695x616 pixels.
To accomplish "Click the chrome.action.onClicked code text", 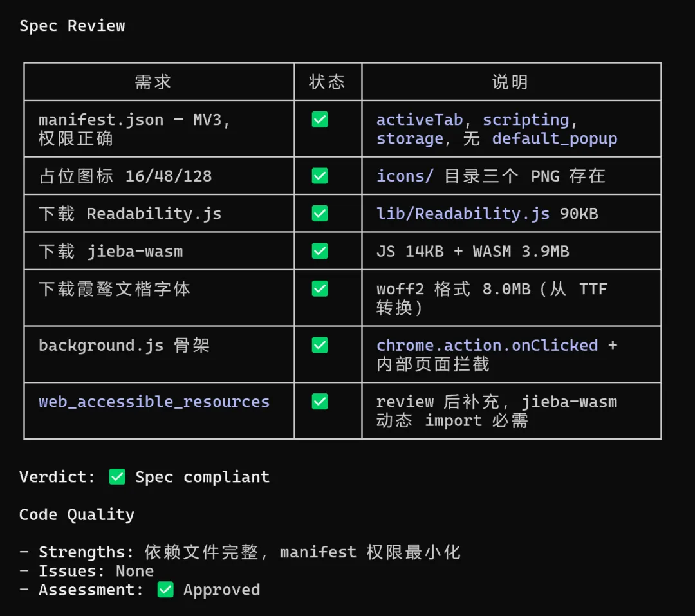I will pyautogui.click(x=487, y=345).
